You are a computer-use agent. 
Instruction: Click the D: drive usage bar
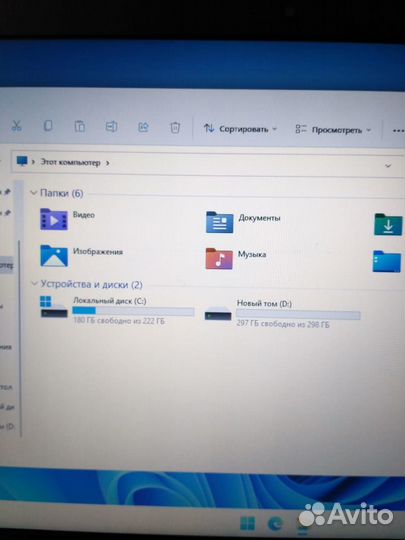point(298,315)
